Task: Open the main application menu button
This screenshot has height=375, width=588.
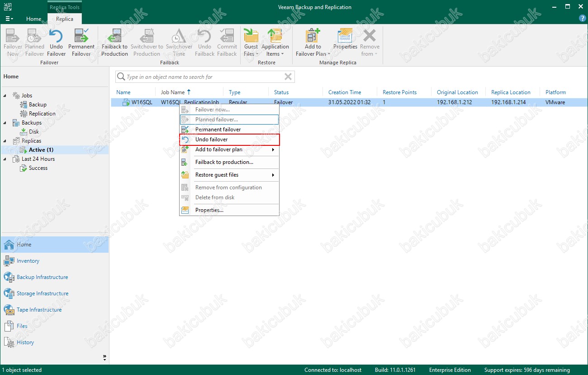Action: [9, 19]
